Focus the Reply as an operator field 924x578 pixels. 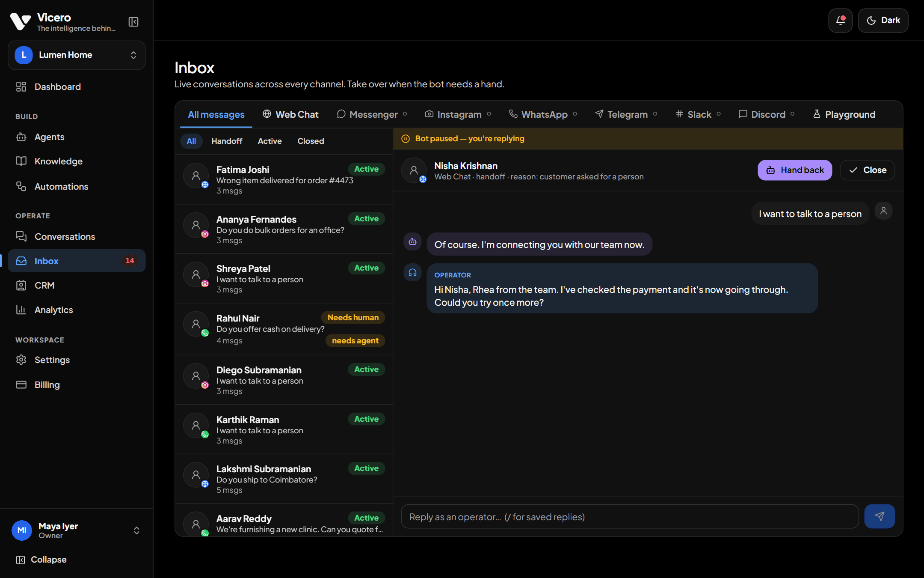coord(630,517)
